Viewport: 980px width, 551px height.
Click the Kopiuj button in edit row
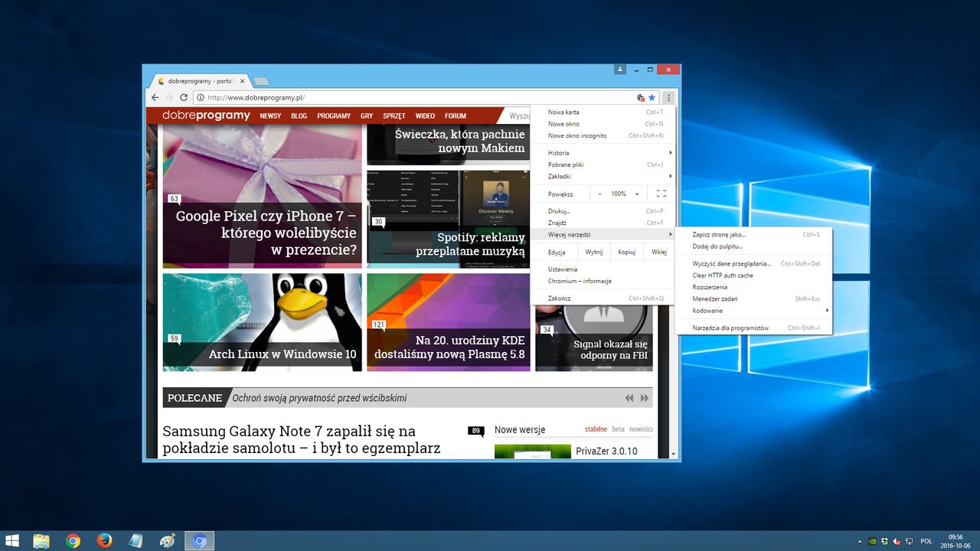pos(626,252)
